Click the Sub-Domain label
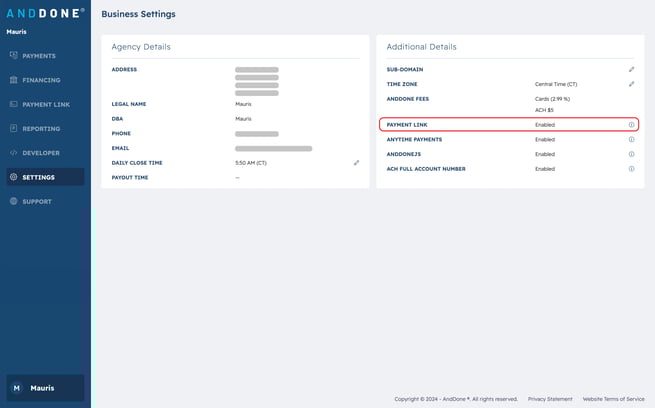The height and width of the screenshot is (408, 655). [405, 69]
